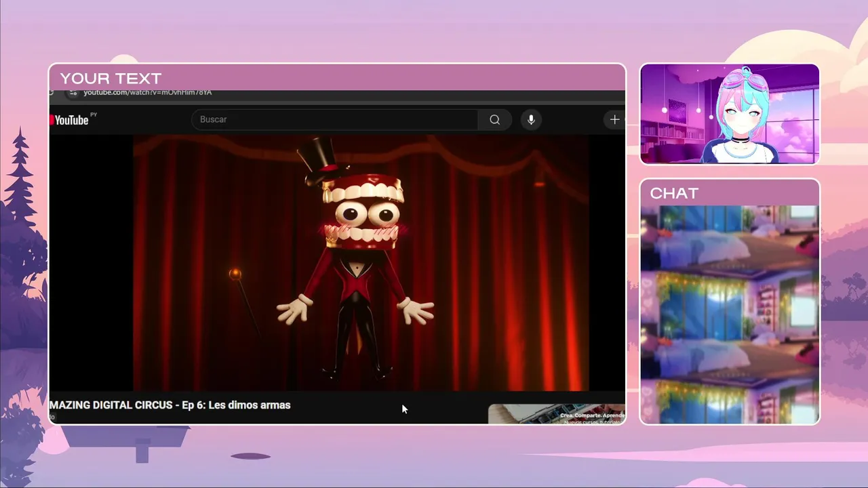Open the create plus button
This screenshot has height=488, width=868.
point(614,120)
